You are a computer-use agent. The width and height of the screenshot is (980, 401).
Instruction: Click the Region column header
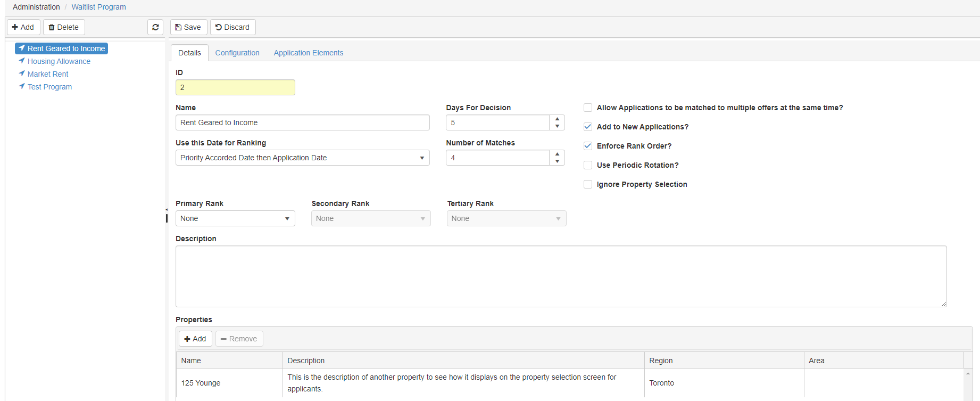(724, 361)
